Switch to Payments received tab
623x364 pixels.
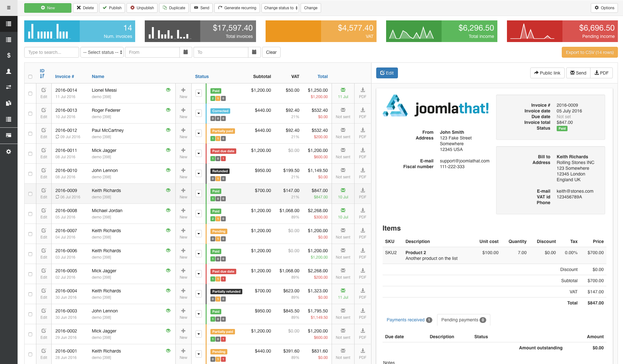[x=409, y=320]
